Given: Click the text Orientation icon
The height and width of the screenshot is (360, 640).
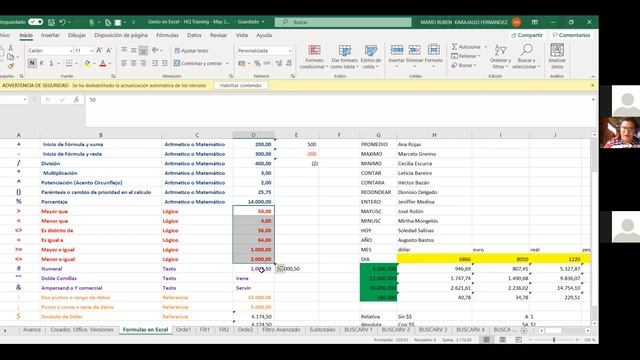Looking at the screenshot, I should click(x=156, y=50).
